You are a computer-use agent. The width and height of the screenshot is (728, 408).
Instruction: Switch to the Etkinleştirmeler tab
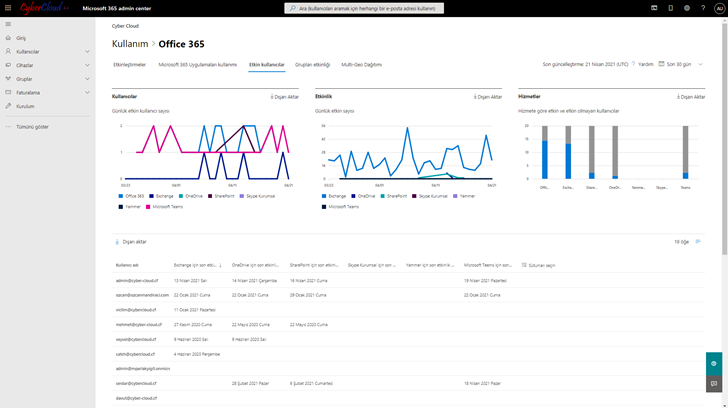(130, 65)
